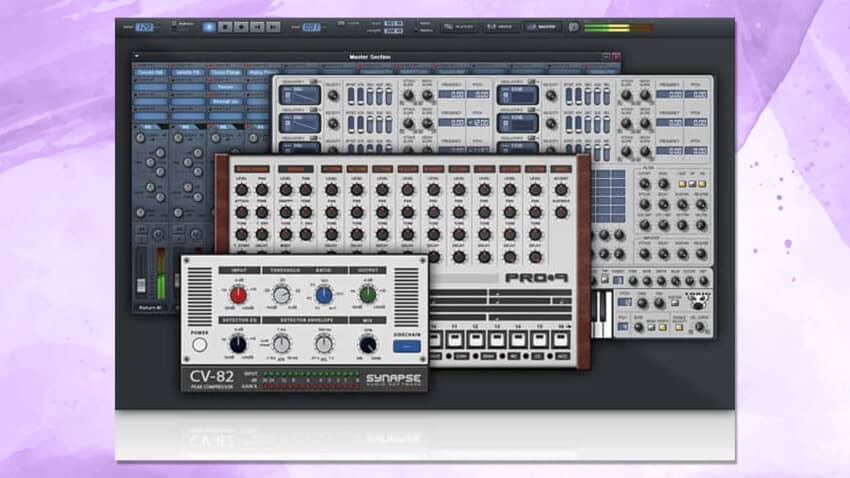Click the first mixer channel volume fader
Image resolution: width=850 pixels, height=478 pixels.
141,285
